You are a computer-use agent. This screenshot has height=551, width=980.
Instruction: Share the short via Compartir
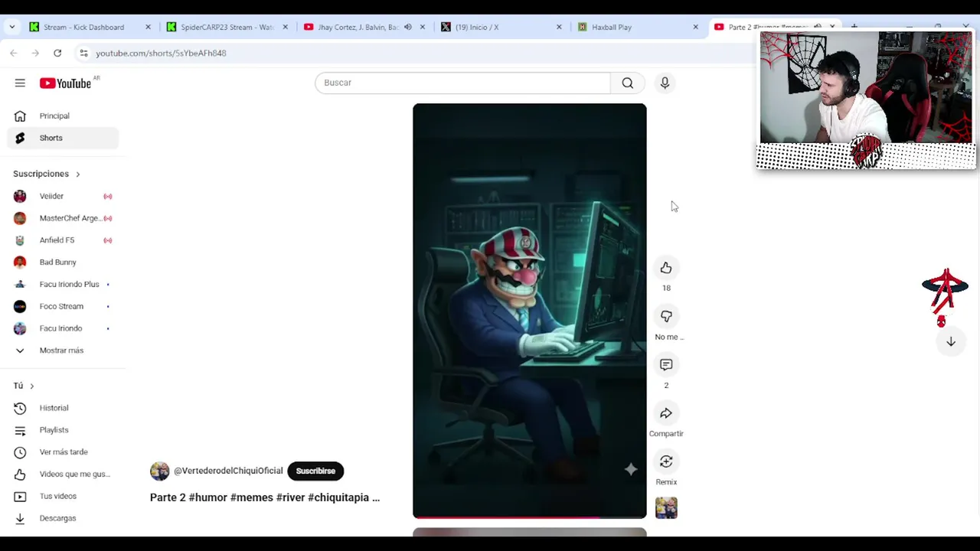click(666, 413)
